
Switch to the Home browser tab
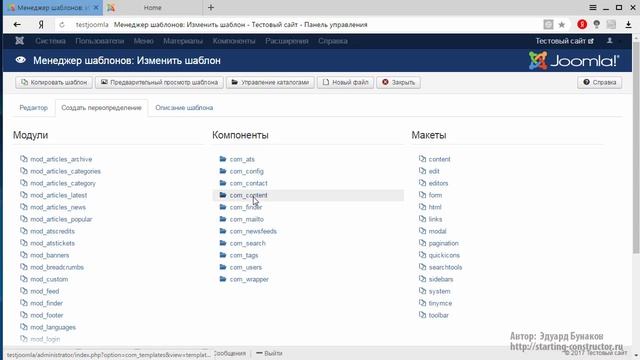click(x=152, y=7)
